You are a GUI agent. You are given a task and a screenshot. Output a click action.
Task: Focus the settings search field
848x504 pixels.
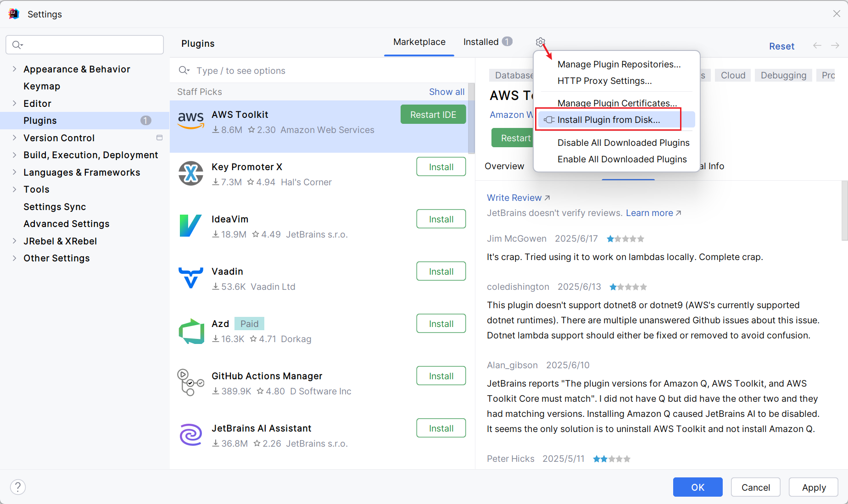(84, 44)
